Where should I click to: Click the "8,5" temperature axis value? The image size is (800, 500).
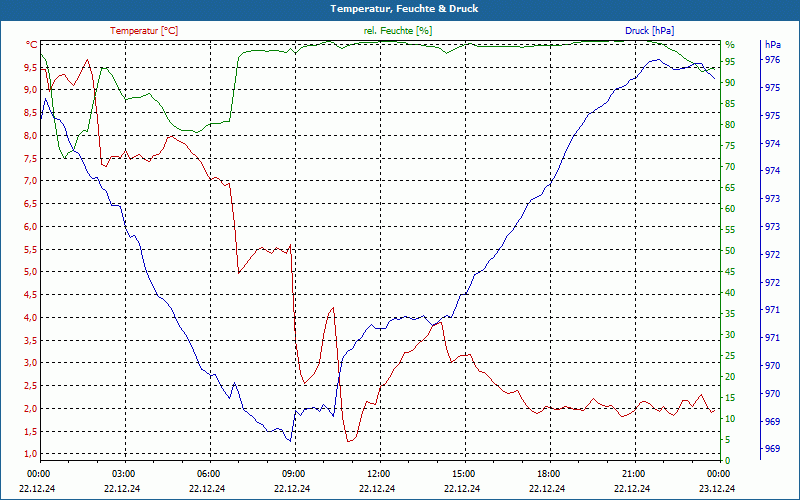click(x=31, y=113)
